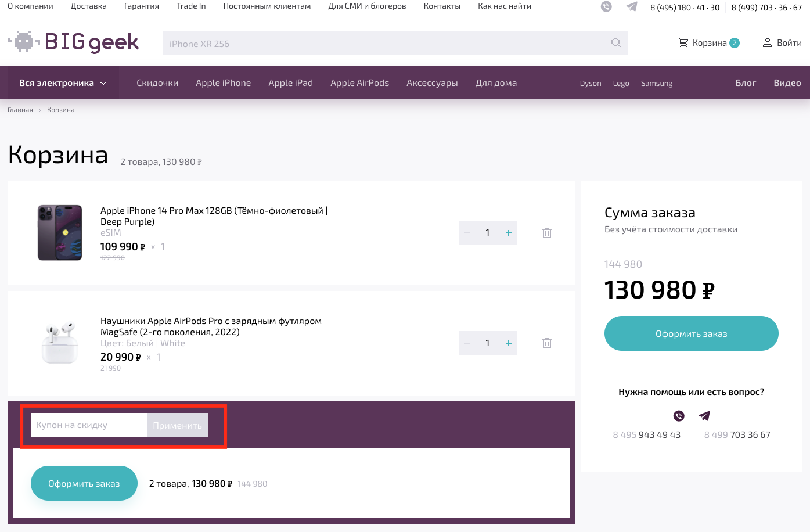
Task: Open Аксессуары category
Action: coord(432,83)
